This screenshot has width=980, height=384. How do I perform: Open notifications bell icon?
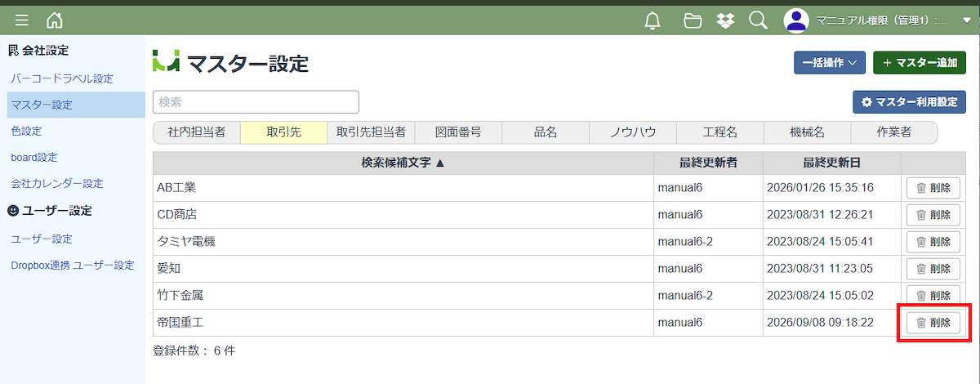(x=653, y=20)
